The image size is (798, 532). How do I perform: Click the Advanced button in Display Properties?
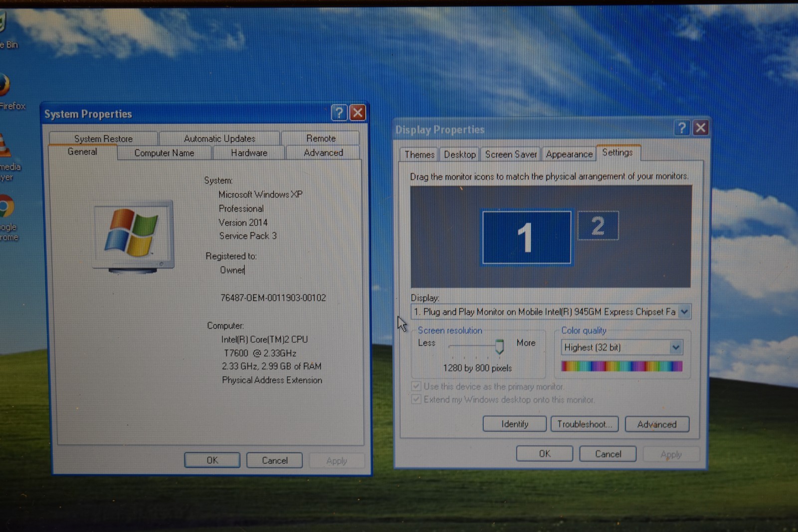[x=657, y=424]
